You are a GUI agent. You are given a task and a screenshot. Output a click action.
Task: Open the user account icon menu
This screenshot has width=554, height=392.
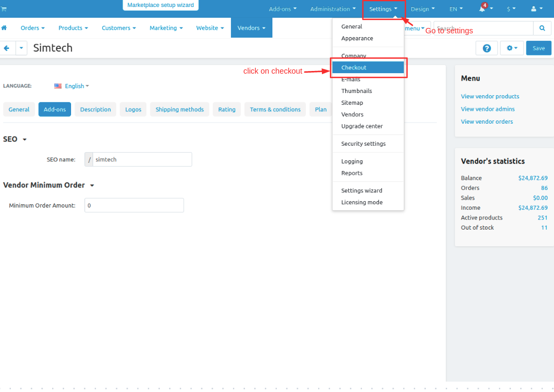pos(537,9)
